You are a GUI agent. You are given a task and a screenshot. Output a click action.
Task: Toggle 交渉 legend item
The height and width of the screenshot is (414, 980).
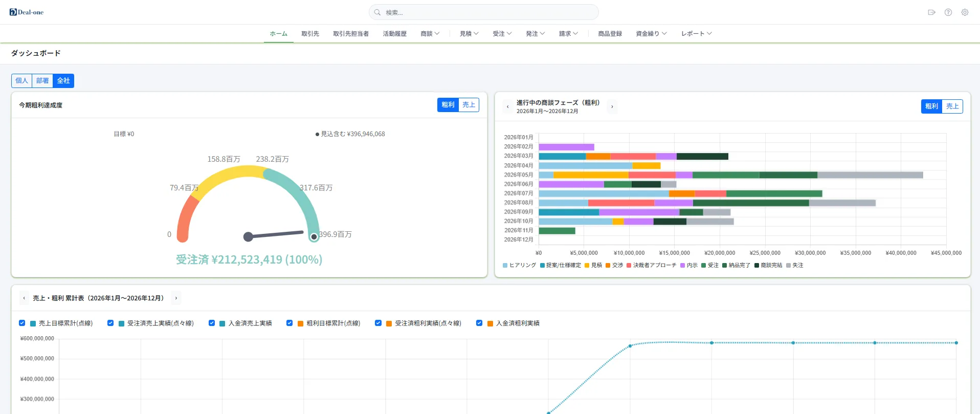[614, 265]
